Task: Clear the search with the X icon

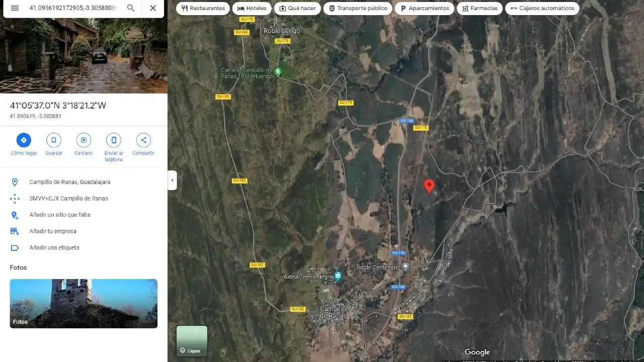Action: click(x=153, y=8)
